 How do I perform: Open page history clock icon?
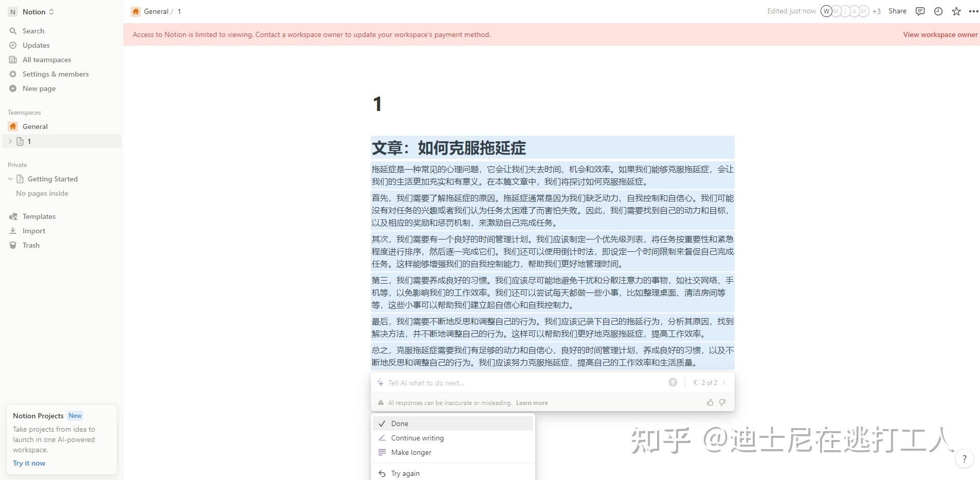pos(938,11)
